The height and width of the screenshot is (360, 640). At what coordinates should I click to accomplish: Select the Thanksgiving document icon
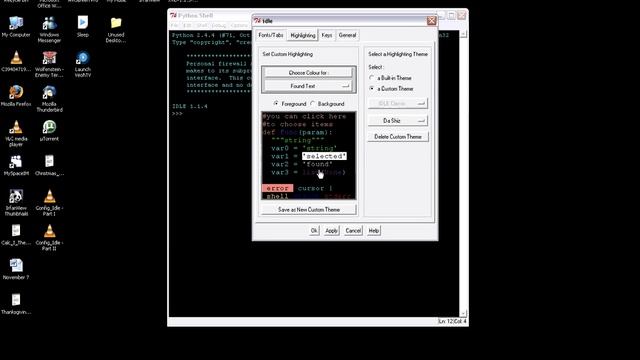coord(16,304)
